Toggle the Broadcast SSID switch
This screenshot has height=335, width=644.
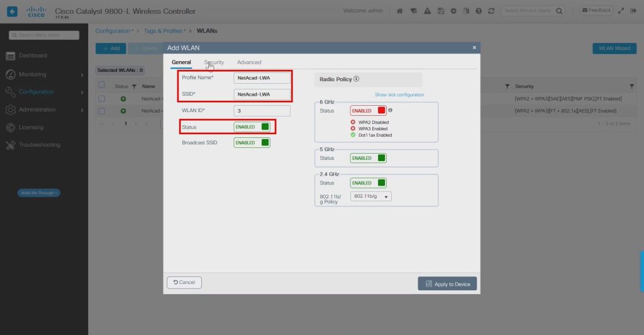[x=252, y=143]
